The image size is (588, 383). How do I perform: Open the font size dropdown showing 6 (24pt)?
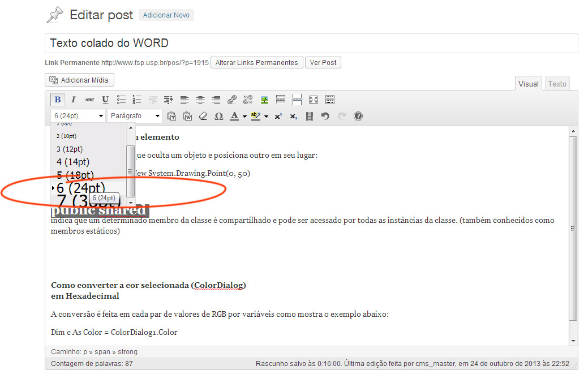[78, 116]
